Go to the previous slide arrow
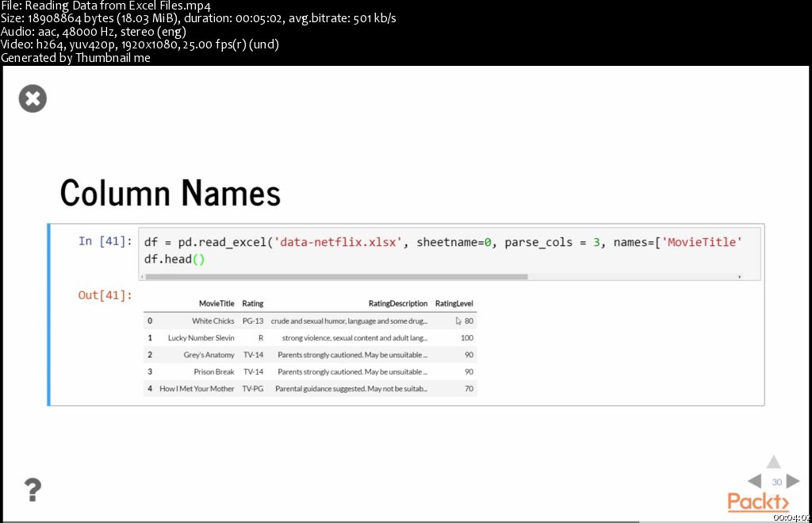Screen dimensions: 812x523 [755, 481]
